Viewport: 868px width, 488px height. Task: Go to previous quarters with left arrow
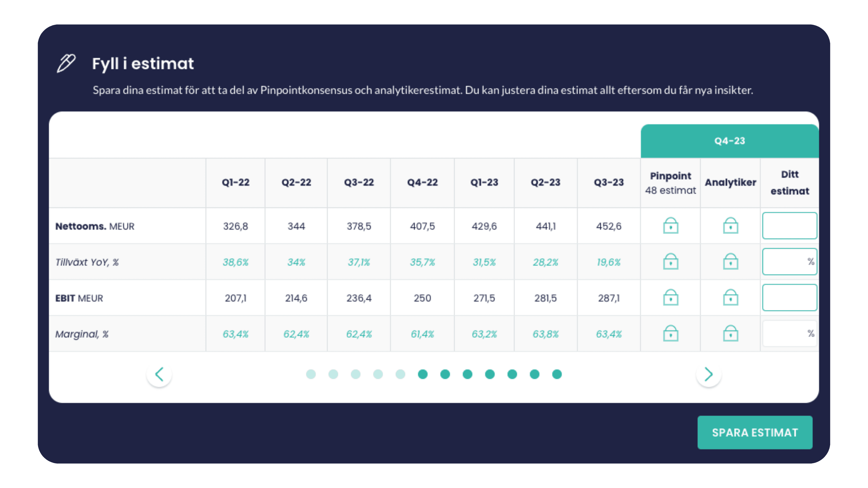[159, 374]
